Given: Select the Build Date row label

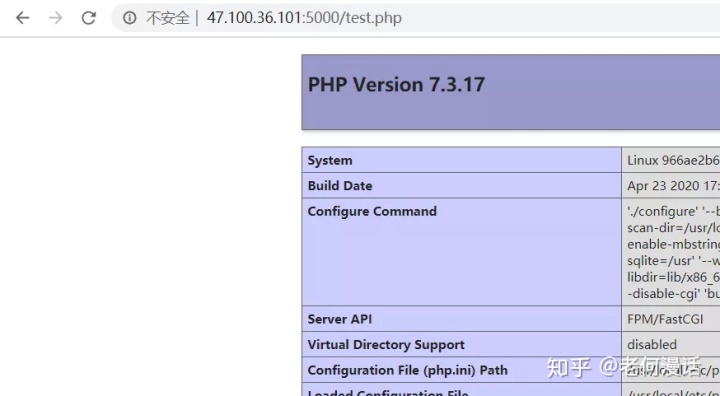Looking at the screenshot, I should 340,186.
